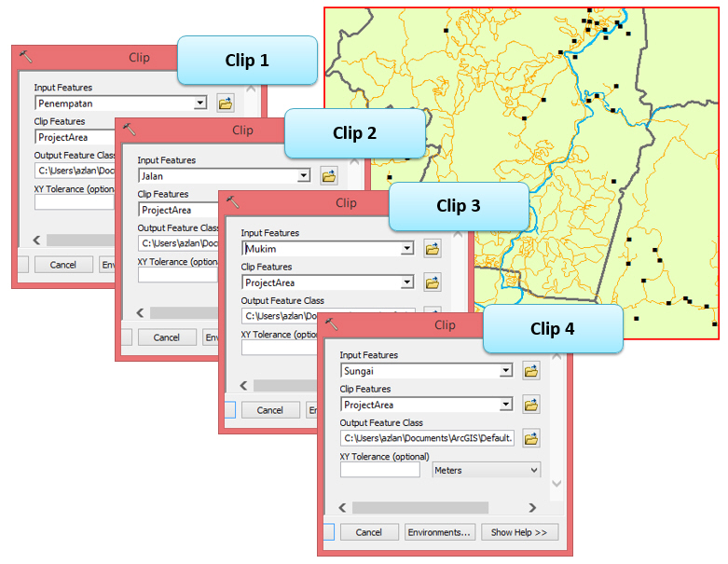Click horizontal scrollbar in Sungai Clip dialog
Screen dimensions: 728x564
(x=420, y=508)
